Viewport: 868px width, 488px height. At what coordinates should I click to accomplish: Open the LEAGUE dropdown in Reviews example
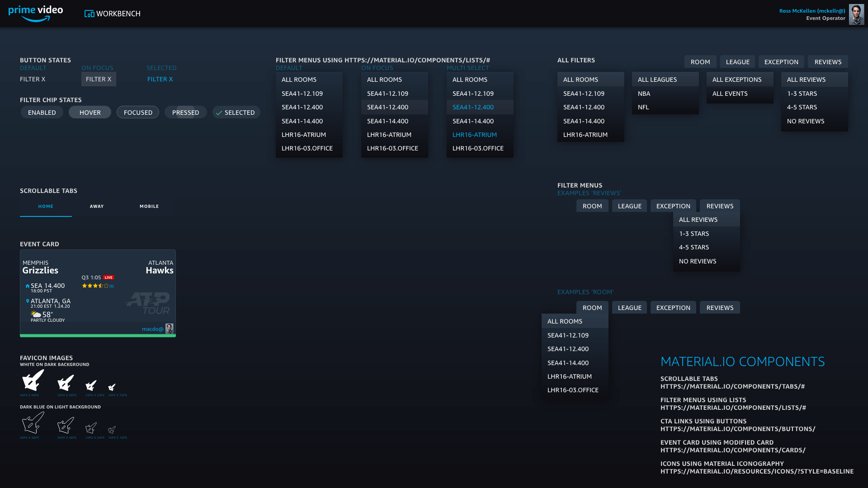(629, 206)
